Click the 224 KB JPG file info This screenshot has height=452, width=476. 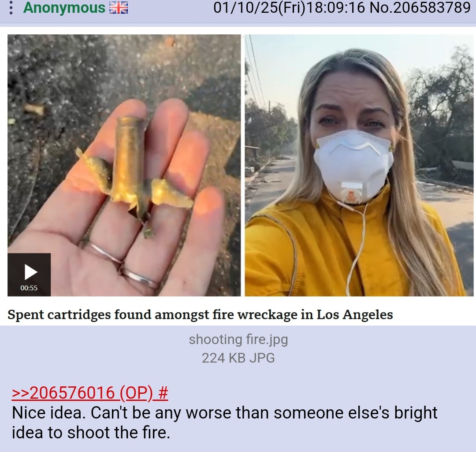[238, 358]
